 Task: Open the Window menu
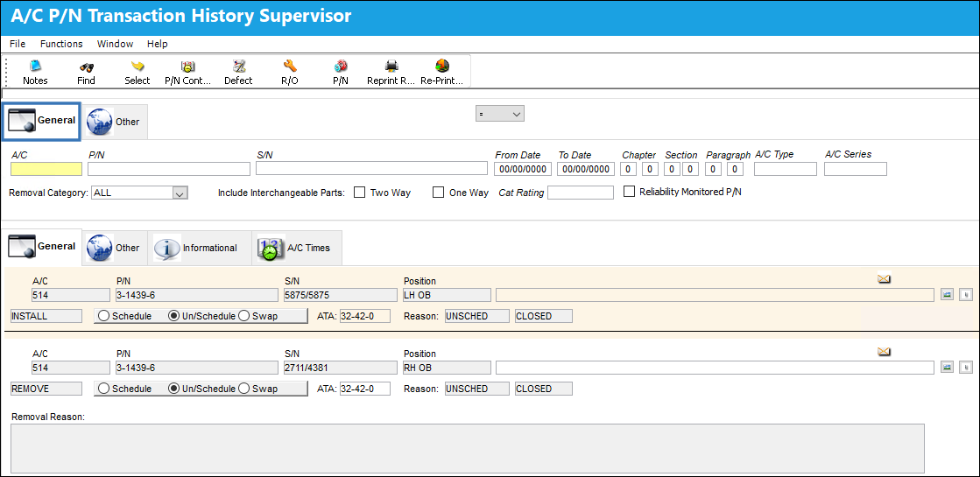115,44
